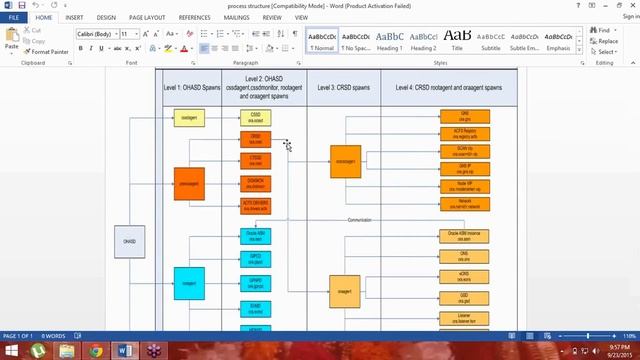
Task: Justify paragraph text
Action: pyautogui.click(x=236, y=49)
